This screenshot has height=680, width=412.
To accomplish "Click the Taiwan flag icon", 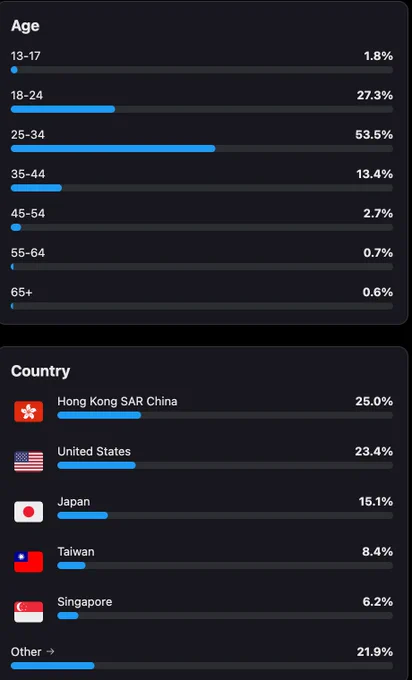I will (29, 562).
